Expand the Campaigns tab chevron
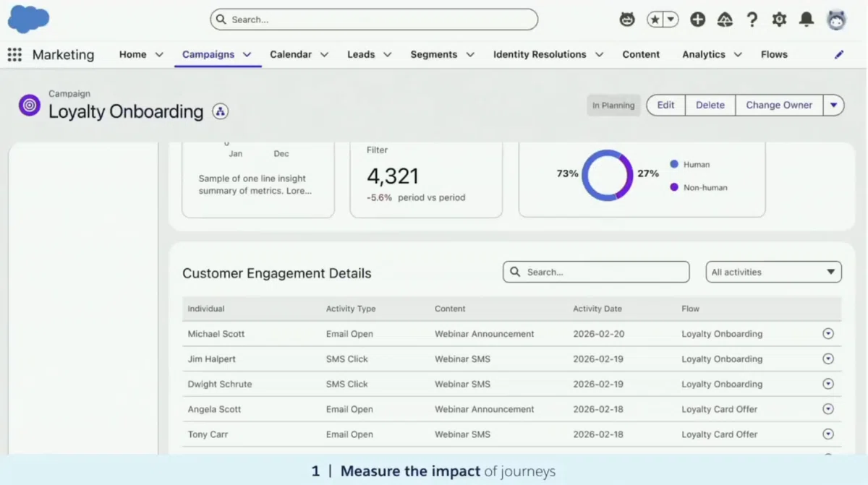The image size is (868, 485). tap(247, 54)
